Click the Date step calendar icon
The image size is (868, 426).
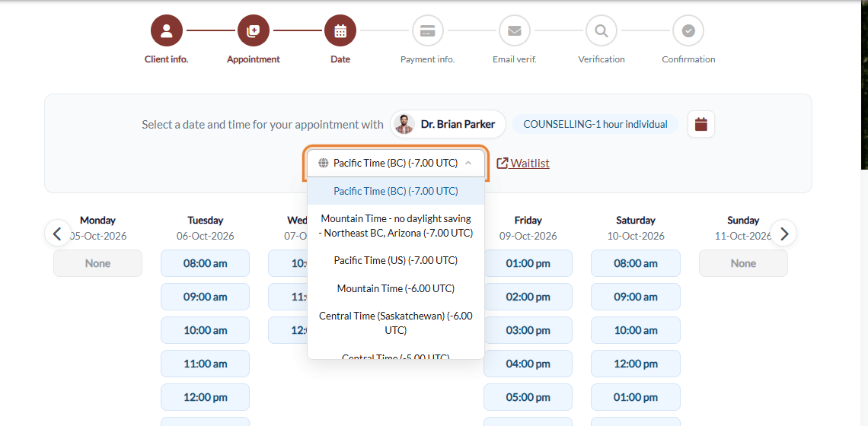pos(340,30)
